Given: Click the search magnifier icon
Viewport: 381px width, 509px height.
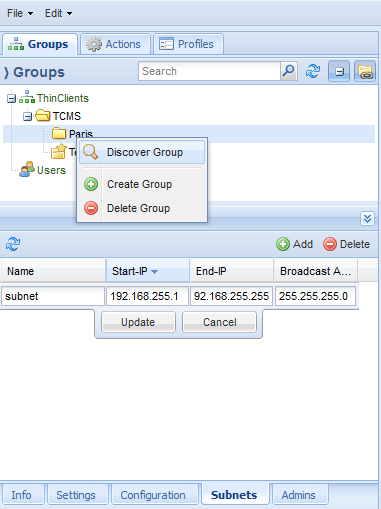Looking at the screenshot, I should pos(288,71).
